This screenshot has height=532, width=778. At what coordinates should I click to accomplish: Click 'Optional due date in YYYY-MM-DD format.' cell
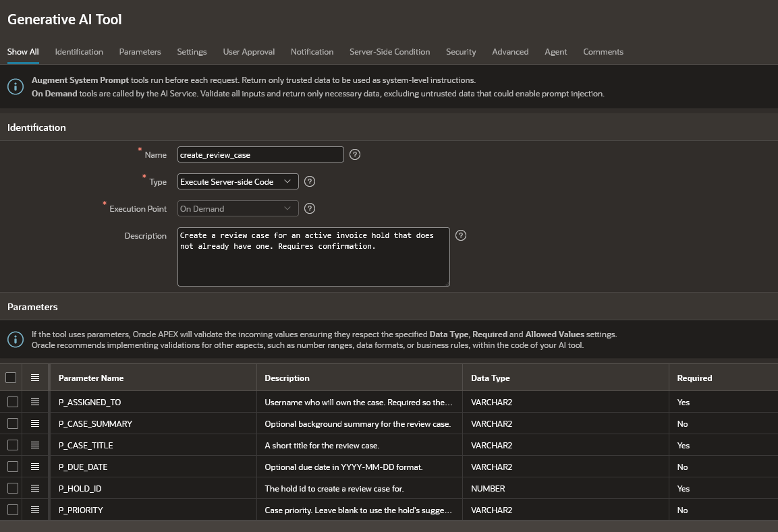click(359, 467)
